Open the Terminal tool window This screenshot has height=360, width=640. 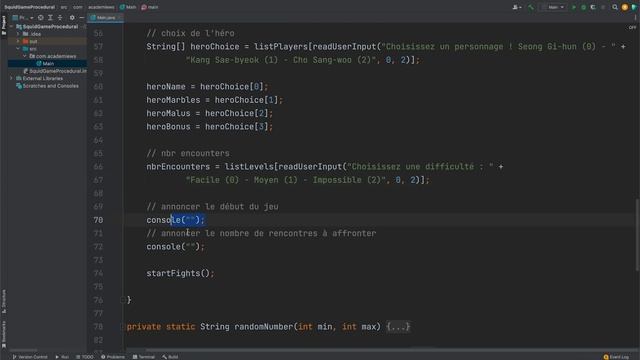[144, 357]
